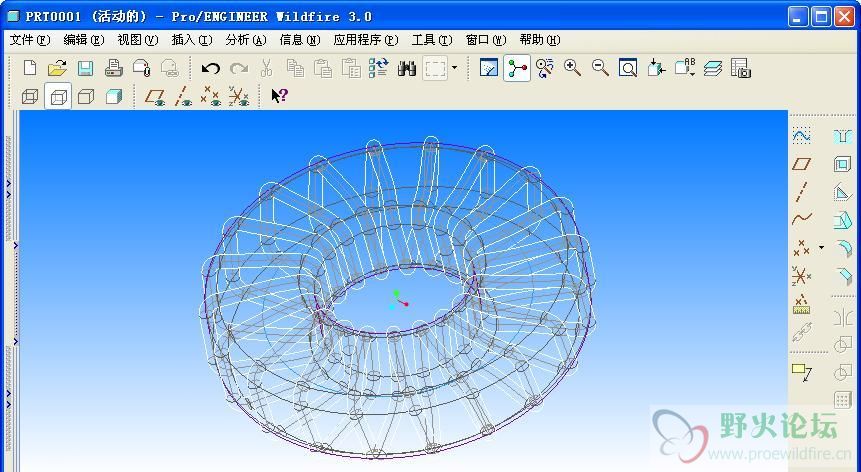Expand the datum point flyout arrow

click(x=821, y=248)
